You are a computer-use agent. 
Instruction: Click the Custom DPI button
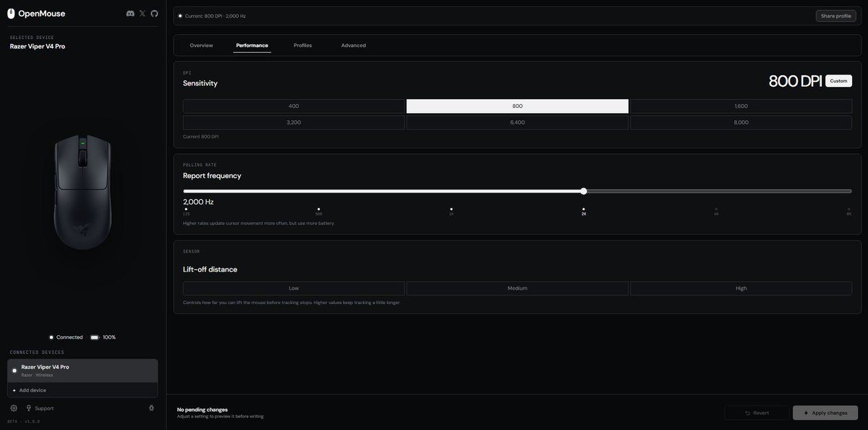click(838, 81)
